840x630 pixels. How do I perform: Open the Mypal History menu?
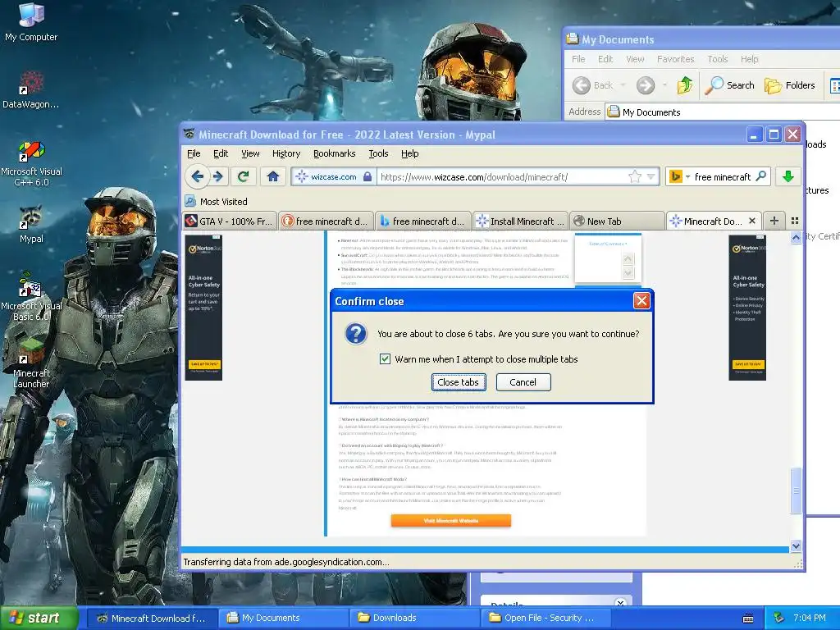coord(286,153)
